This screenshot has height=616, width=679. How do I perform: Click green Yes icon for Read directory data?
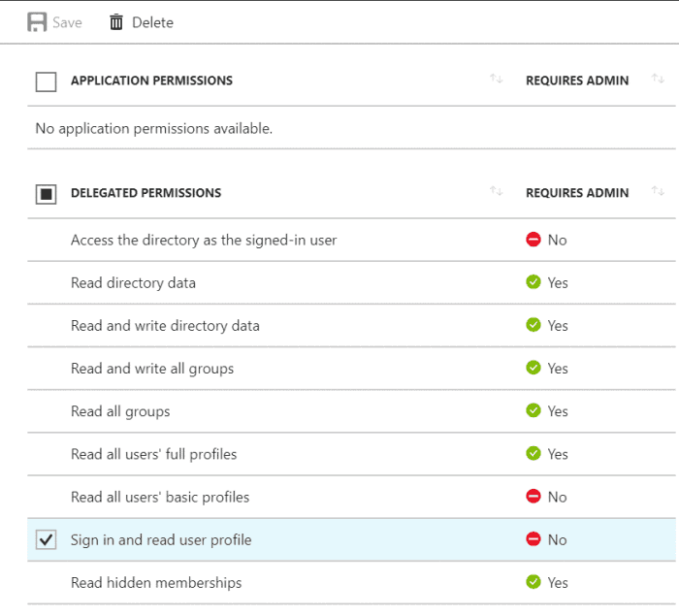(x=533, y=282)
